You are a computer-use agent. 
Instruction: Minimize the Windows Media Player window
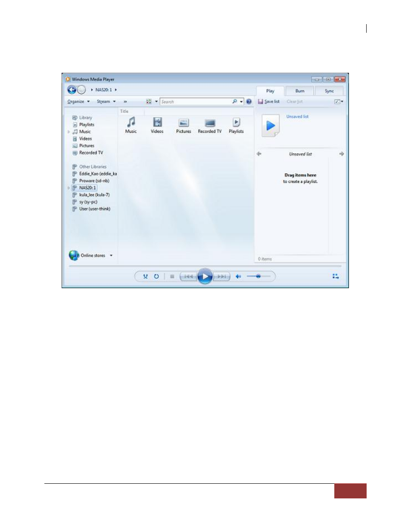pyautogui.click(x=317, y=79)
